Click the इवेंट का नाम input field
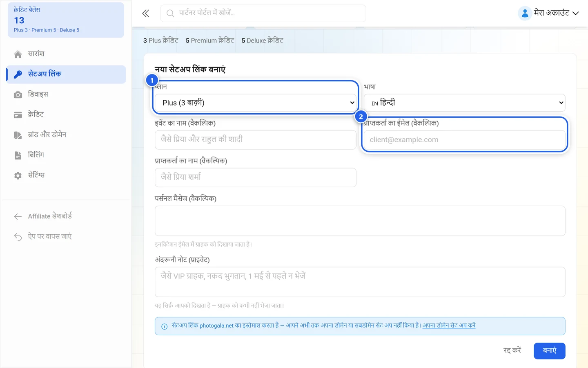 pyautogui.click(x=256, y=140)
